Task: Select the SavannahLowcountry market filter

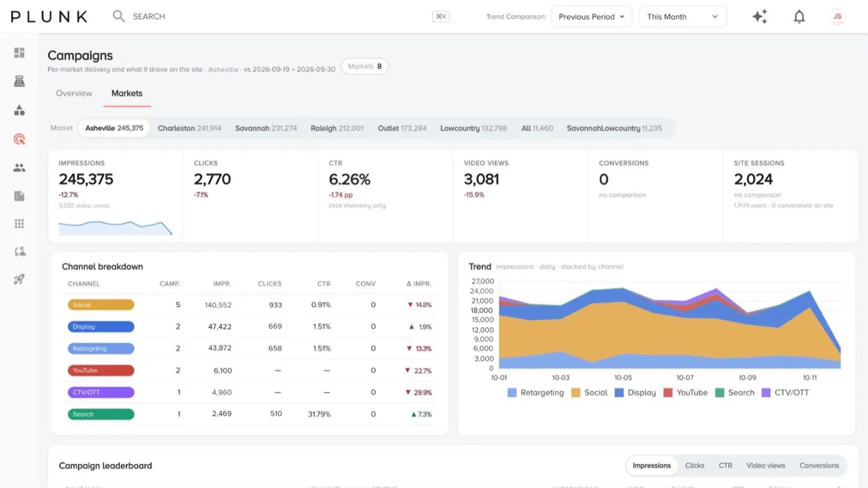Action: point(614,128)
